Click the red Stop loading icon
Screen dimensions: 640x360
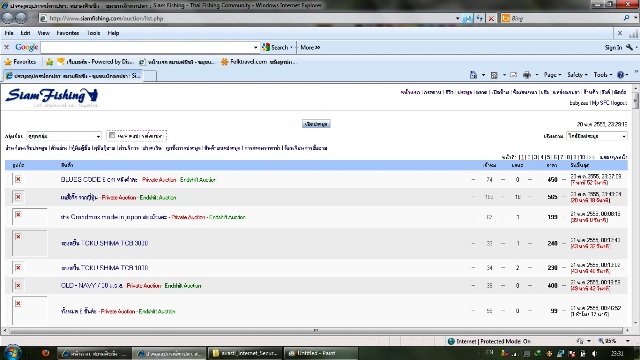tap(491, 18)
